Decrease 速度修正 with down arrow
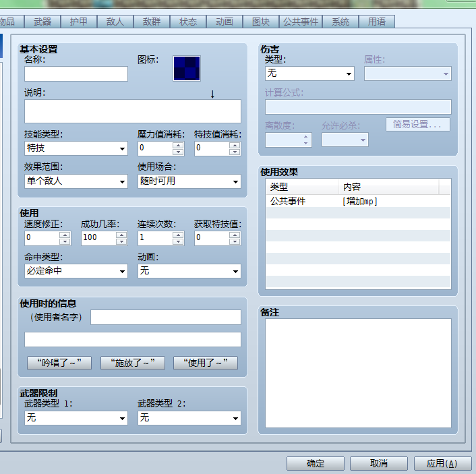476x474 pixels. tap(65, 241)
